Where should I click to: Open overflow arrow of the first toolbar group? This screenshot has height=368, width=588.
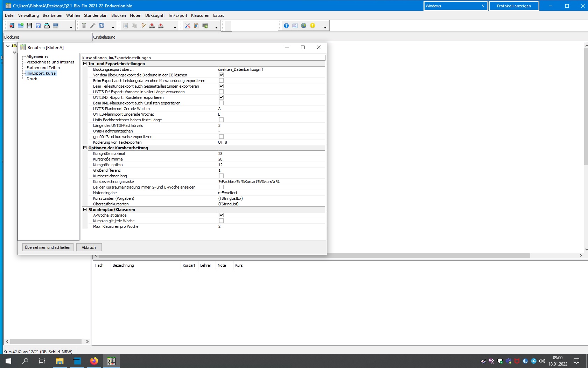click(71, 27)
